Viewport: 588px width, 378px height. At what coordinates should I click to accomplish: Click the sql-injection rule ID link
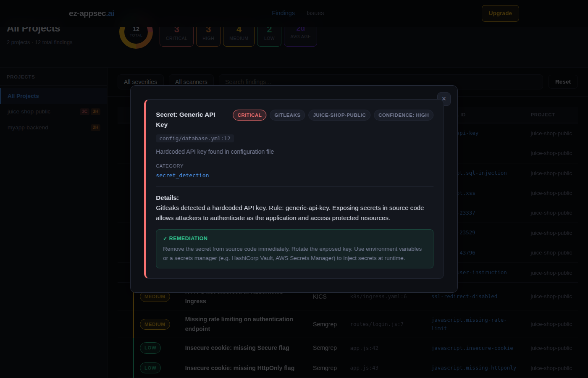tap(482, 173)
